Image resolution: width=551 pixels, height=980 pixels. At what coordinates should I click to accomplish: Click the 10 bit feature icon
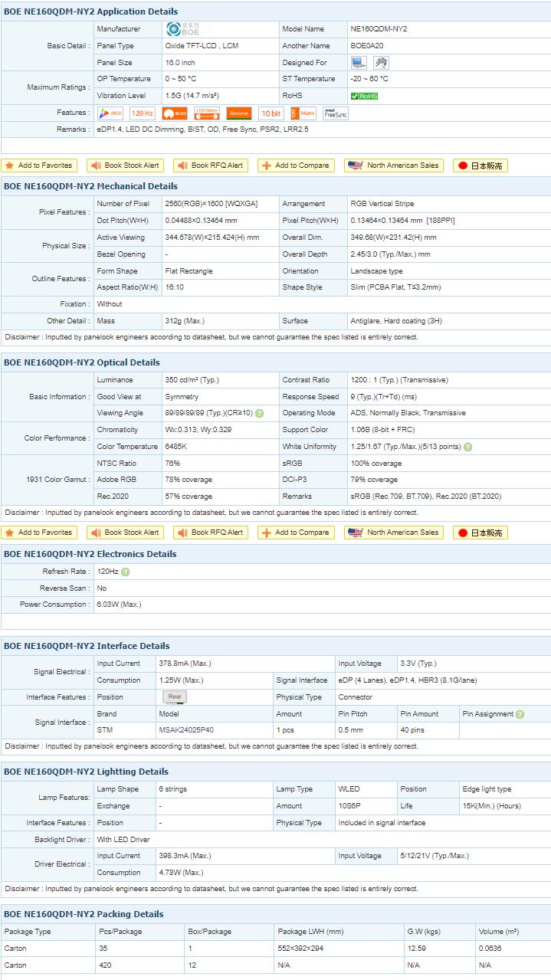click(271, 113)
